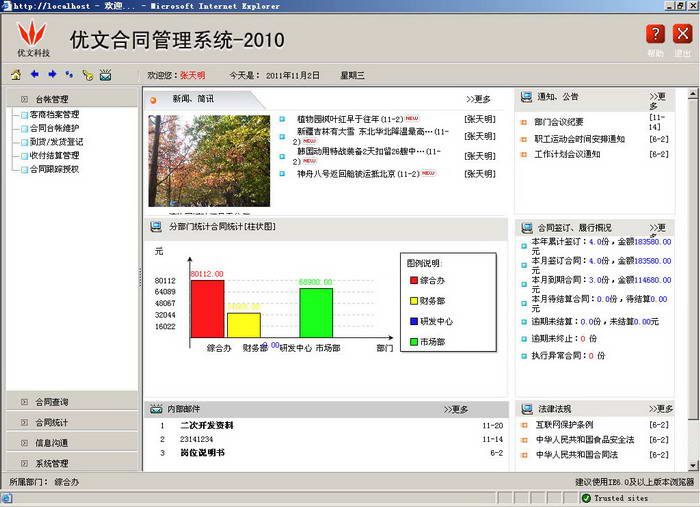Click the key icon in toolbar

(88, 75)
